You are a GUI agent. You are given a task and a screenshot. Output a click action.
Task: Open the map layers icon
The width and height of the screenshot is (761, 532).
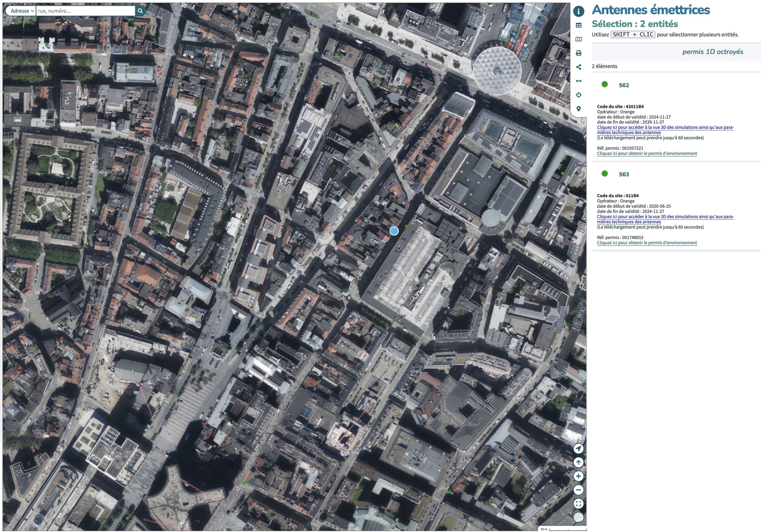[578, 39]
